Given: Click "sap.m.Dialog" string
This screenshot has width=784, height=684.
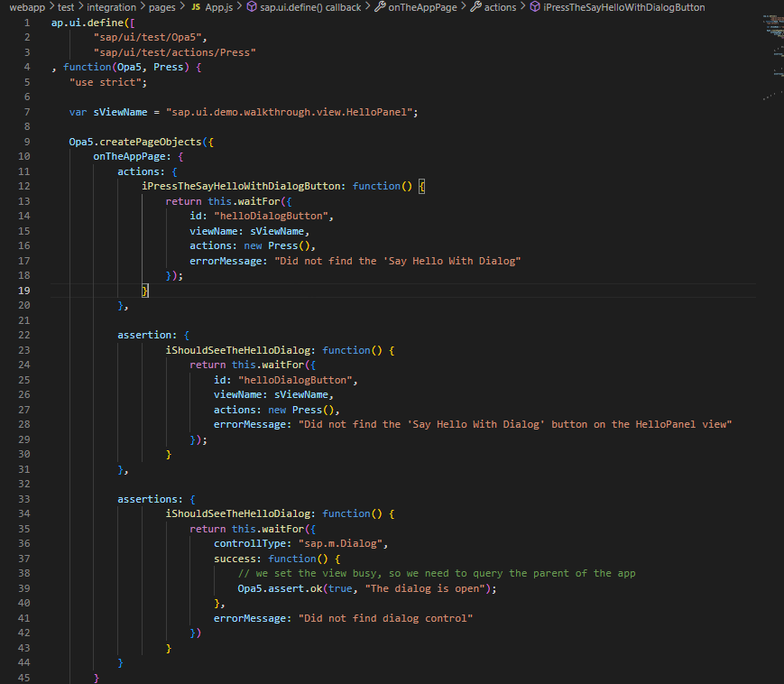Looking at the screenshot, I should tap(340, 543).
